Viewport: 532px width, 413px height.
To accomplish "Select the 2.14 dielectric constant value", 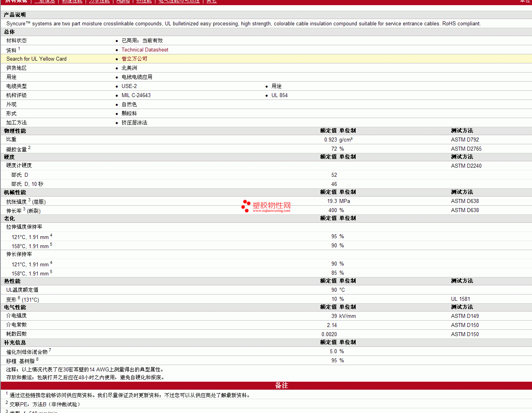I will (332, 325).
